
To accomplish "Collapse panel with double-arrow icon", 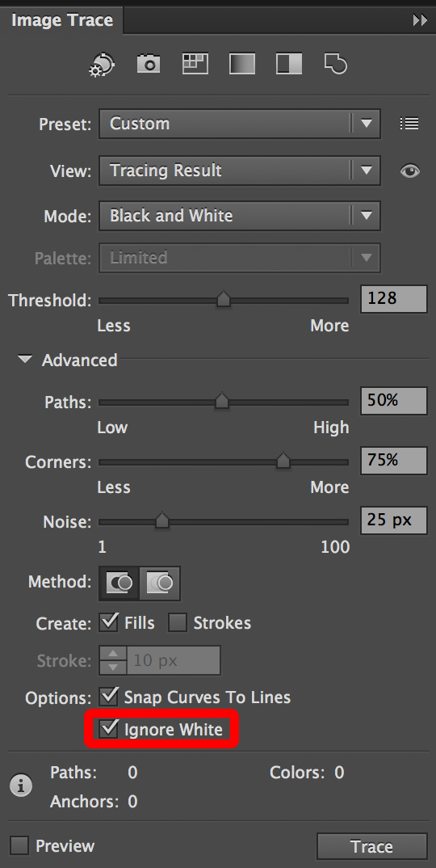I will point(420,20).
